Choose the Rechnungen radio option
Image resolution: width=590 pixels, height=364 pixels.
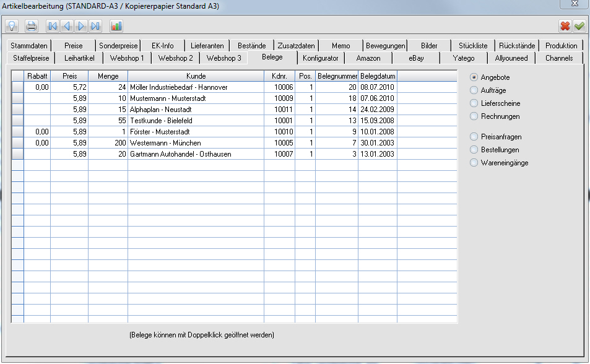pyautogui.click(x=474, y=116)
